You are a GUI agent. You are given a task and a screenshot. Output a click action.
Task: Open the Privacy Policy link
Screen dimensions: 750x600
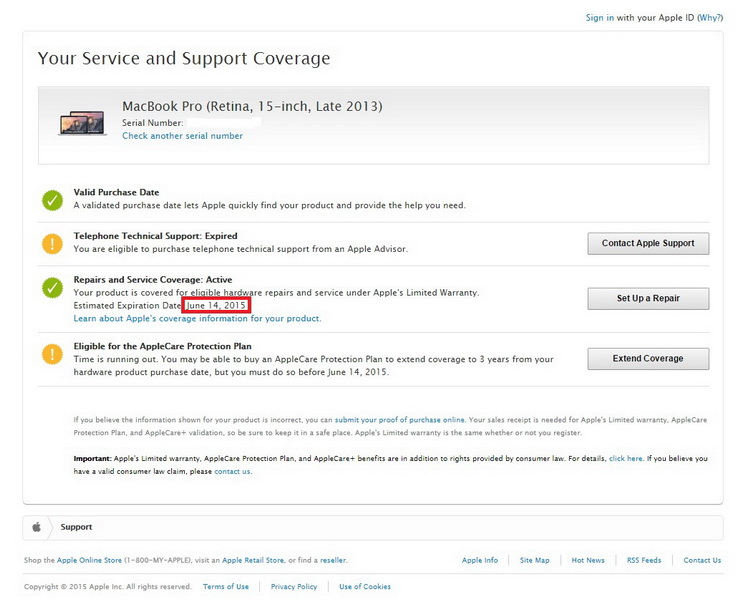(294, 587)
